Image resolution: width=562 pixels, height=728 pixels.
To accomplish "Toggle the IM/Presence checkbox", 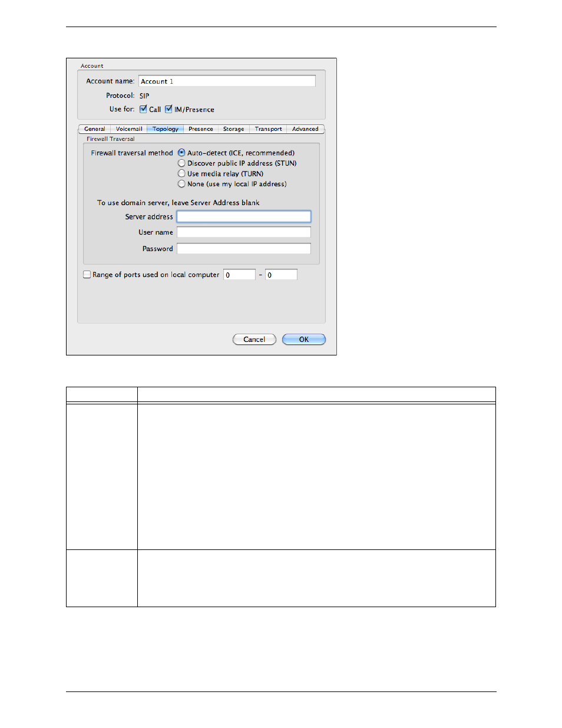I will click(x=168, y=109).
